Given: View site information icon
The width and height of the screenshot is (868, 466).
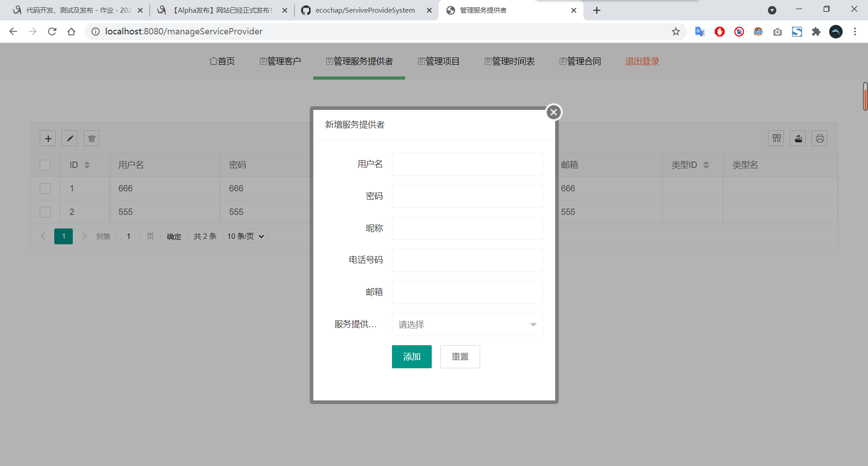Looking at the screenshot, I should pos(95,31).
